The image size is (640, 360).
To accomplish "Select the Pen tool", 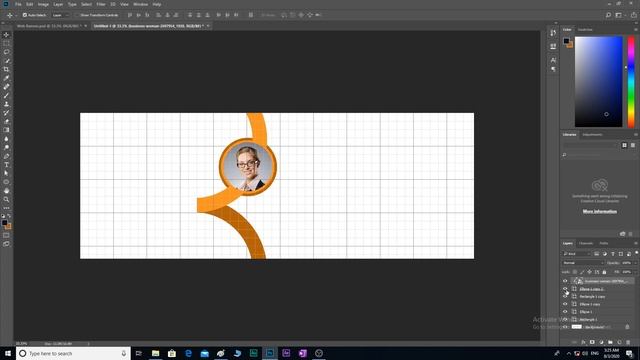I will (x=6, y=156).
